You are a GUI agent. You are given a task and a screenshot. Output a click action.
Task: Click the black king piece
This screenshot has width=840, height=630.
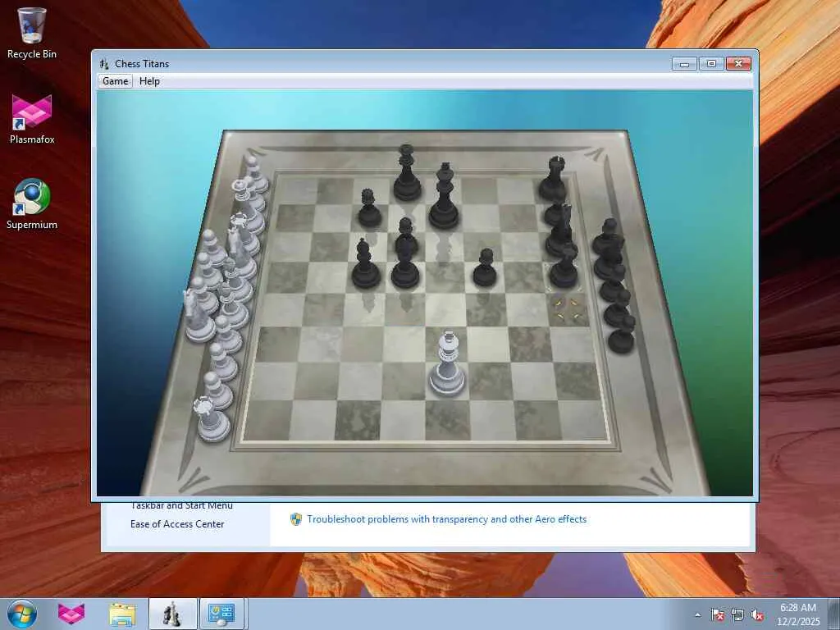(x=444, y=196)
